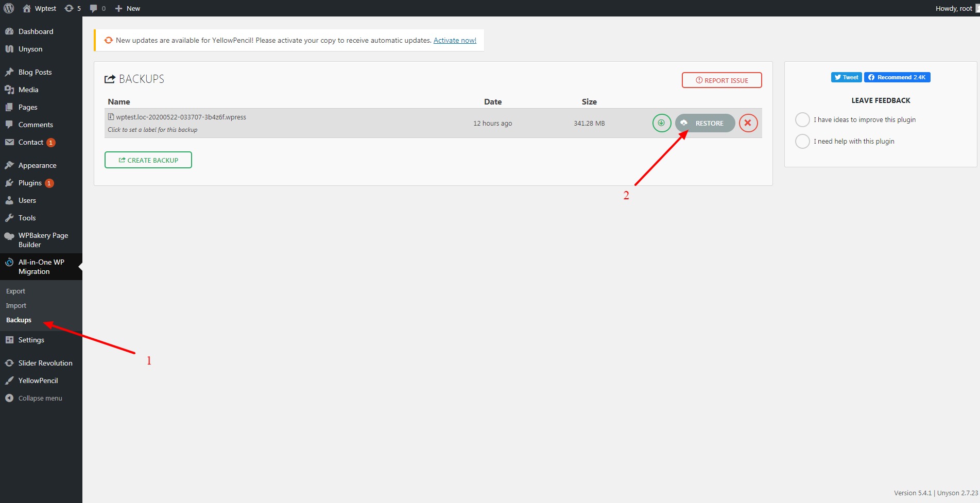Open Slider Revolution menu item

coord(41,363)
